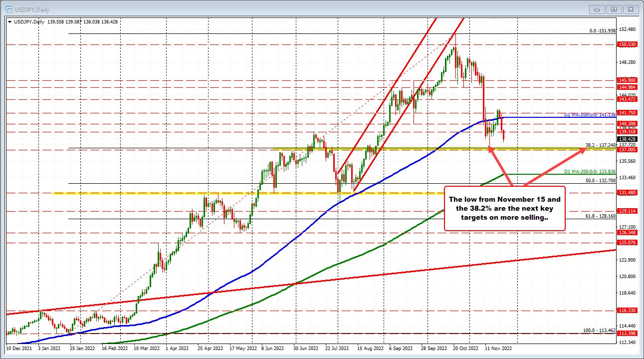Expand the quote details arrow beside USDJPY,Daily
644x359 pixels.
9,22
